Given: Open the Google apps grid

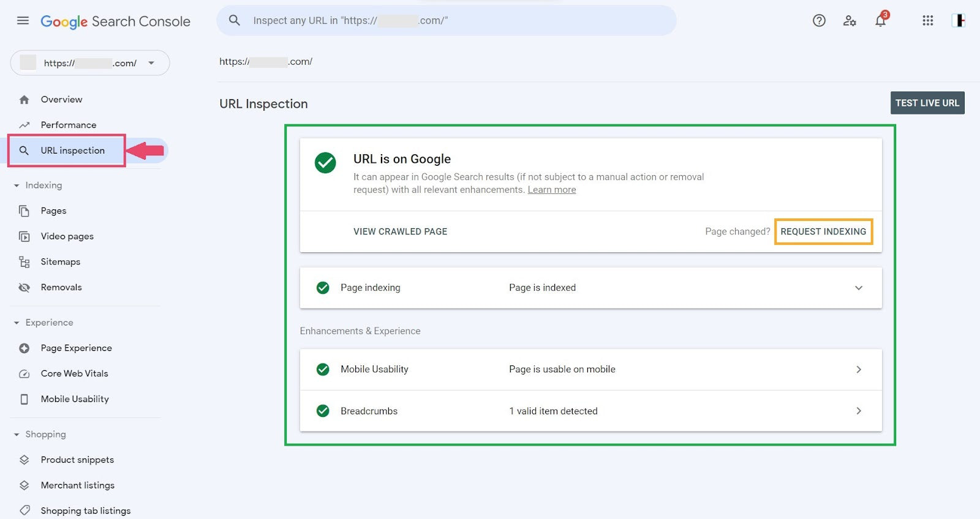Looking at the screenshot, I should pos(928,21).
